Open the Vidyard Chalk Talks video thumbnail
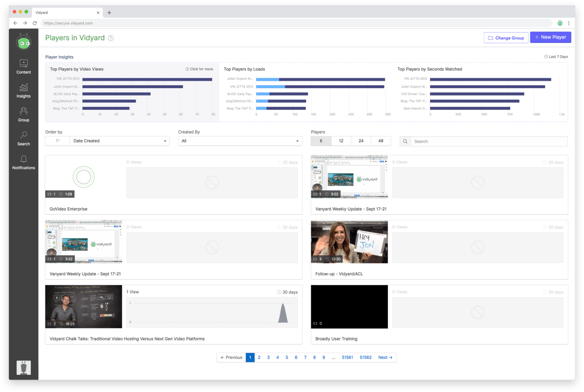The image size is (584, 392). [x=84, y=307]
